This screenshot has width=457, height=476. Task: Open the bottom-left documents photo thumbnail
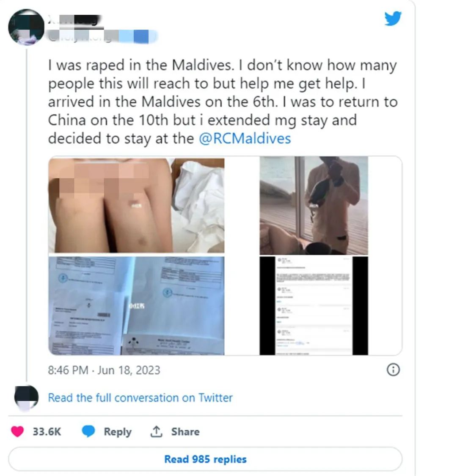tap(136, 305)
